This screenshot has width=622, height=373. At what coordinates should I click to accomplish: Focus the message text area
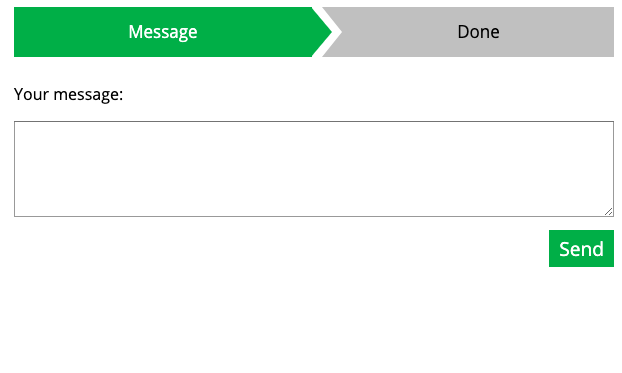click(314, 169)
